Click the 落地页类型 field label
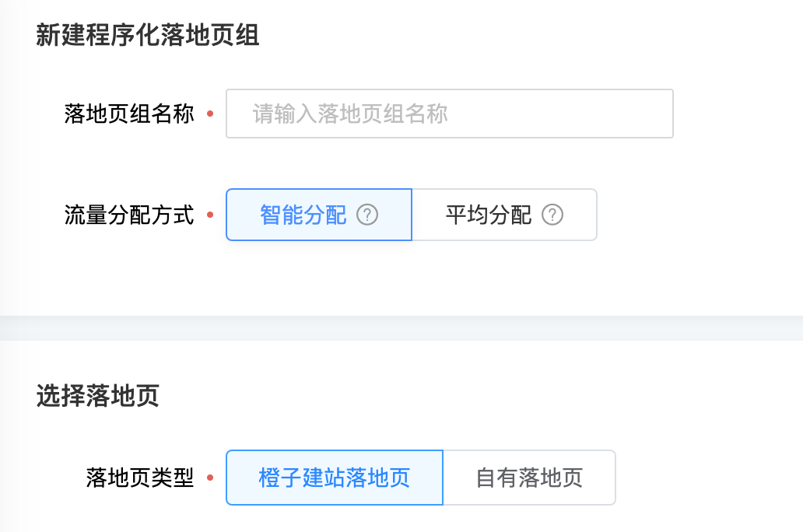The width and height of the screenshot is (803, 532). point(140,478)
